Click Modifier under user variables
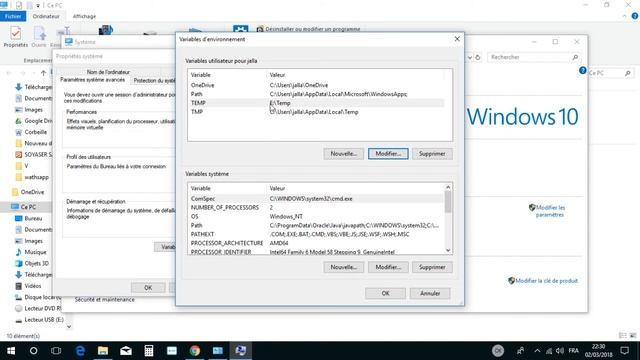Screen dimensions: 640x360 [388, 154]
